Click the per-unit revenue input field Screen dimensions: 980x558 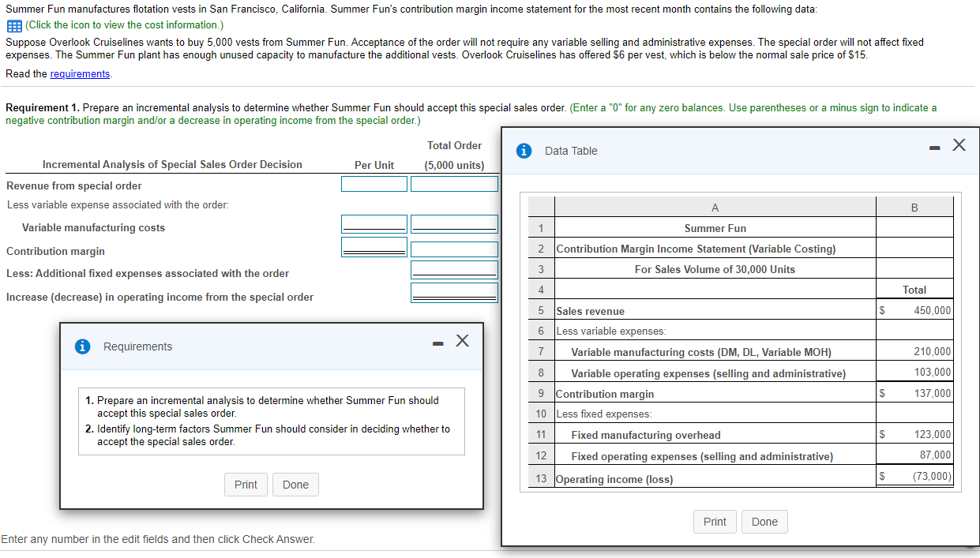click(x=374, y=183)
